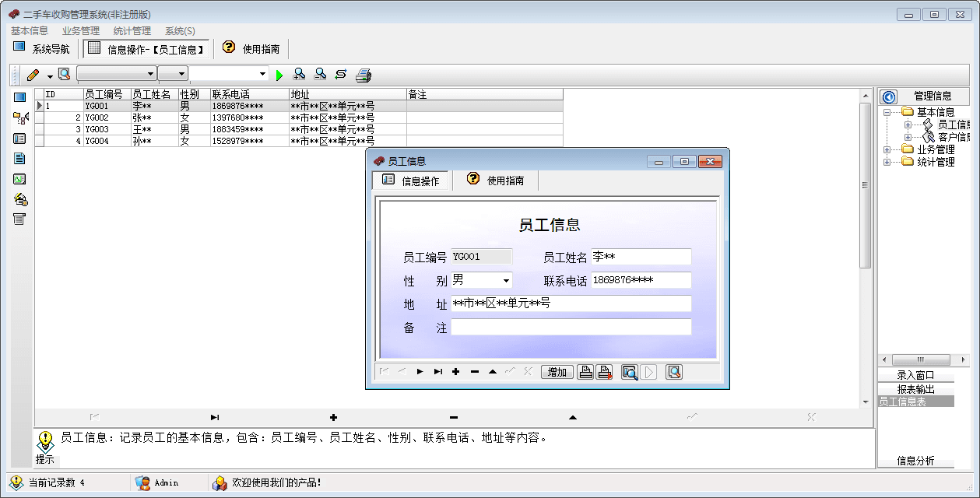
Task: Click the 员工姓名 input field in dialog
Action: tap(641, 257)
